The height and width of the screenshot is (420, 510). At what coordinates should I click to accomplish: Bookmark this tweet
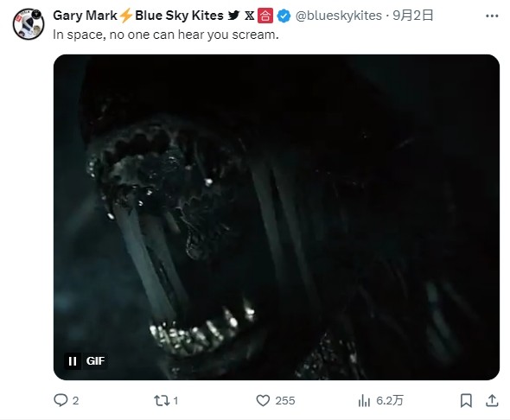tap(466, 400)
